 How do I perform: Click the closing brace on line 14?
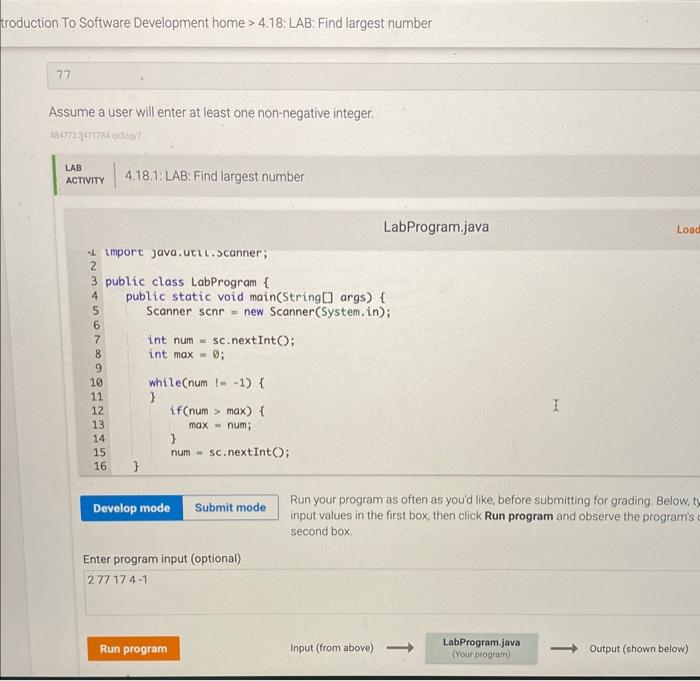[173, 439]
